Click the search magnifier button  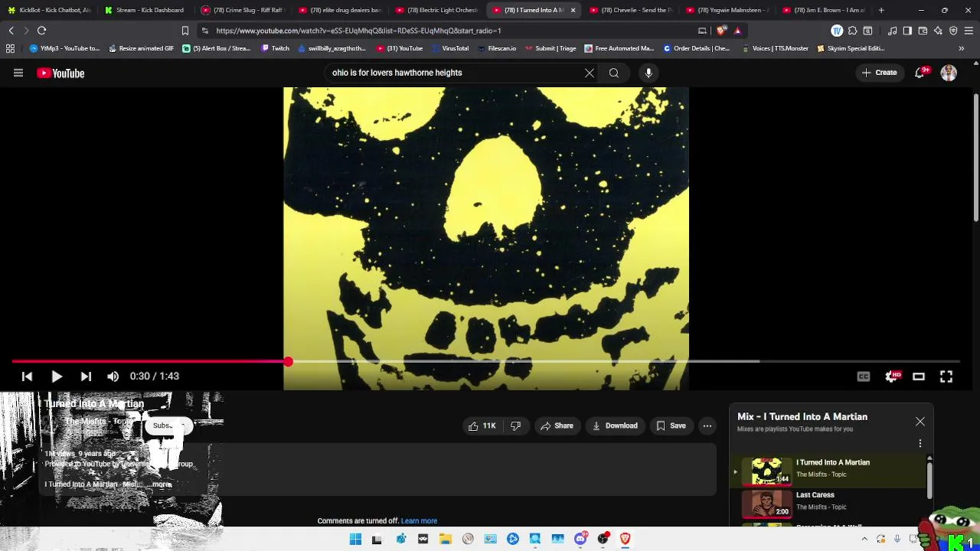tap(614, 73)
